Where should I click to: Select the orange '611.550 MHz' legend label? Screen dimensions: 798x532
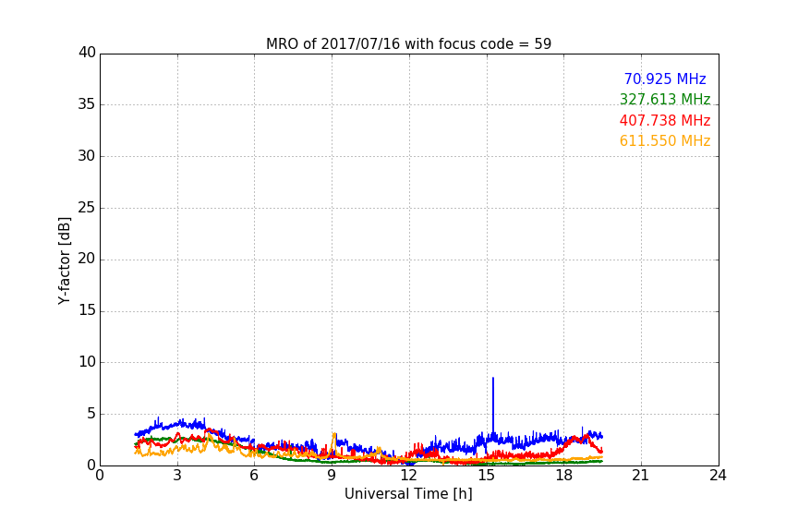(x=665, y=140)
